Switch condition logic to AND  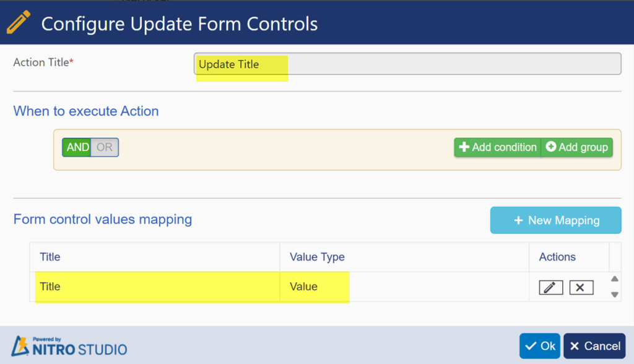77,147
